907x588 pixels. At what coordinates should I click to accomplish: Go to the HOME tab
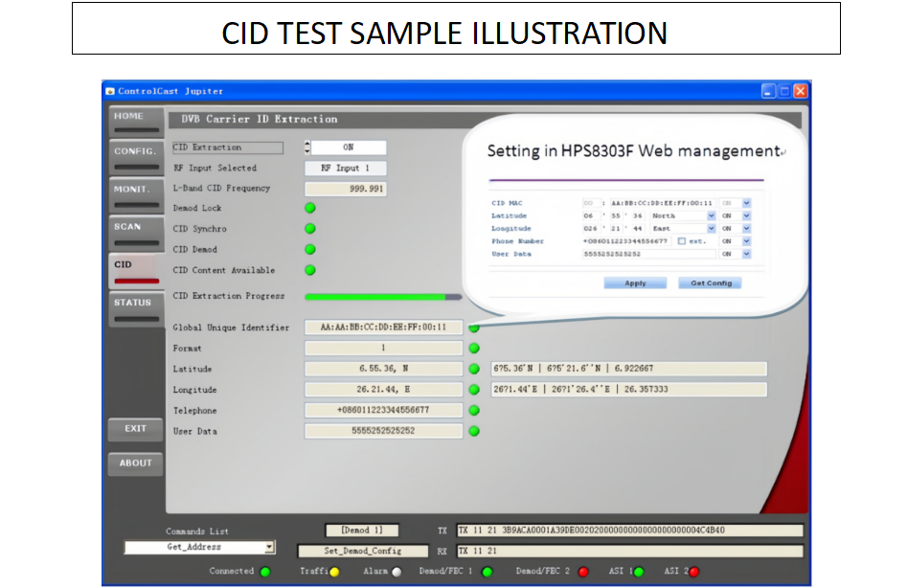click(136, 121)
